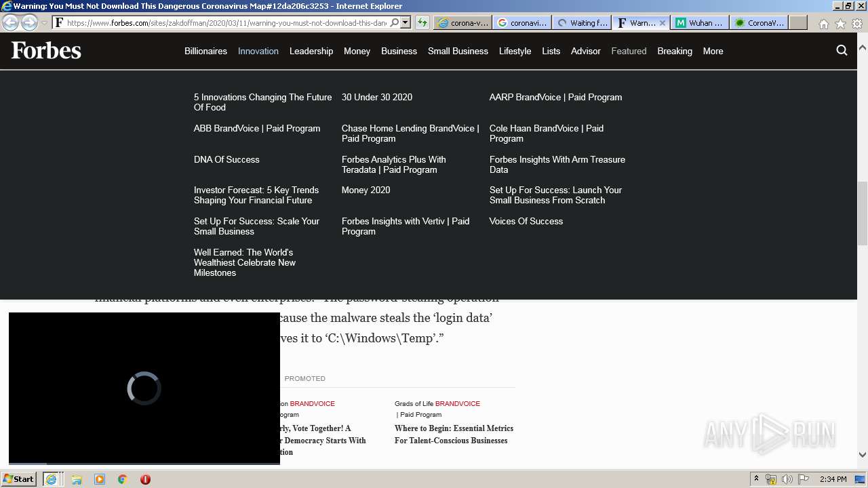Image resolution: width=868 pixels, height=488 pixels.
Task: Open the Forbes search magnifier
Action: pos(842,50)
